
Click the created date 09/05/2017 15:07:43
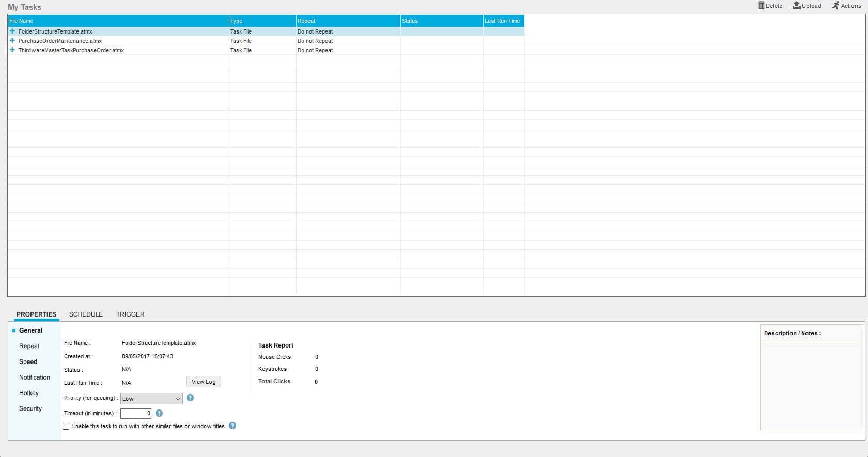(147, 356)
